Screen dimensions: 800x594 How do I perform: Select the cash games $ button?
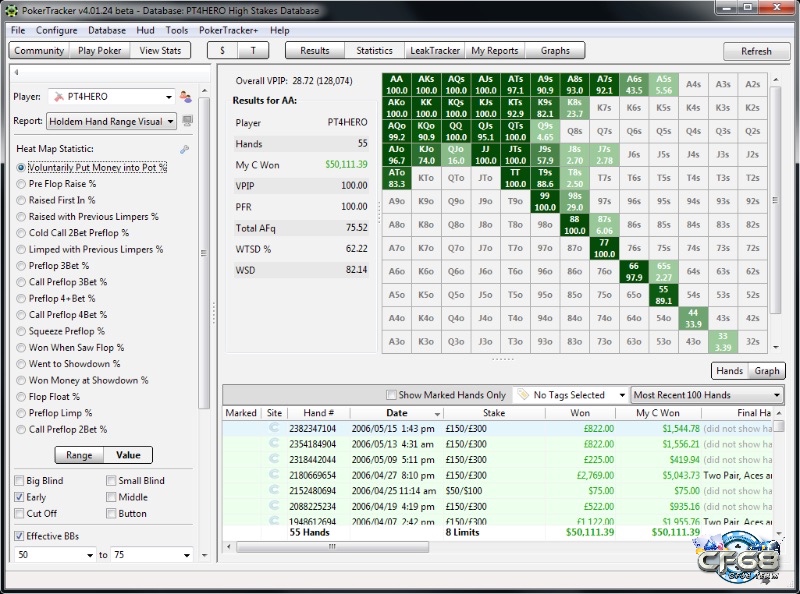tap(222, 51)
